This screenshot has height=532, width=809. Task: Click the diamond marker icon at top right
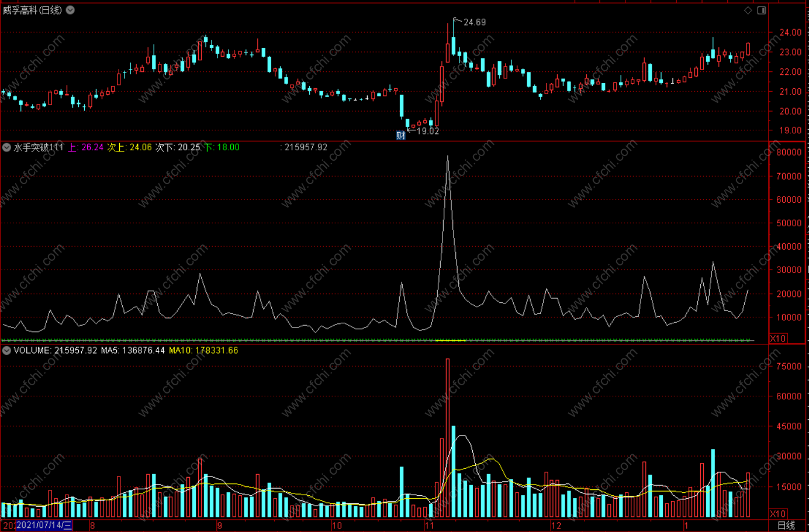[748, 10]
